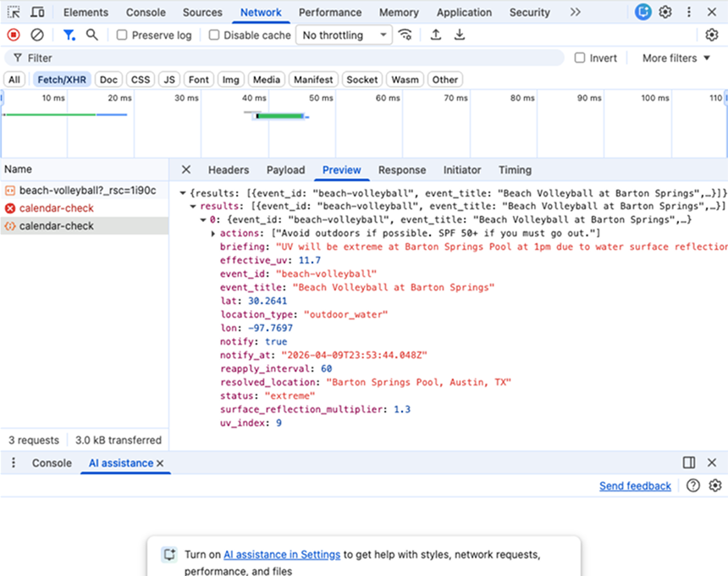This screenshot has height=576, width=728.
Task: Import a HAR file
Action: pos(436,35)
